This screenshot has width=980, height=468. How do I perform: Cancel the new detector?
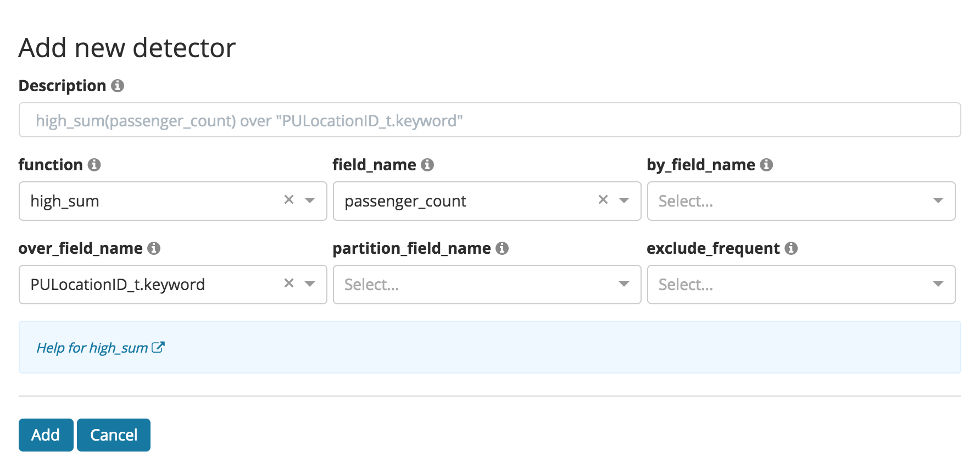tap(113, 434)
